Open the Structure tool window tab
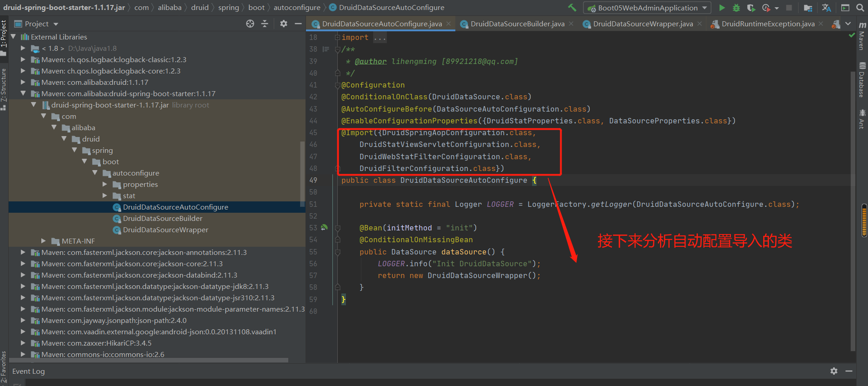Image resolution: width=868 pixels, height=386 pixels. coord(4,89)
